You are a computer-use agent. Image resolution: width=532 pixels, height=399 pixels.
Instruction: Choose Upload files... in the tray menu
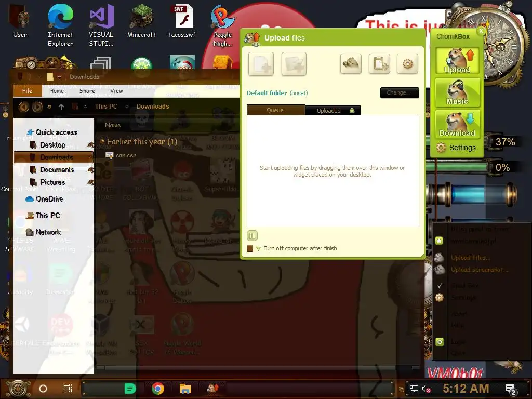[471, 258]
